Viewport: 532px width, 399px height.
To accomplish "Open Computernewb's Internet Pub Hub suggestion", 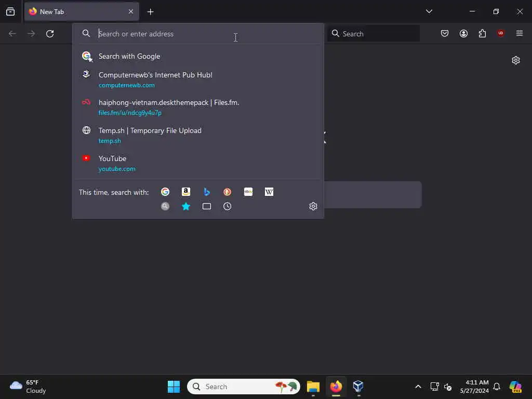I will point(198,79).
